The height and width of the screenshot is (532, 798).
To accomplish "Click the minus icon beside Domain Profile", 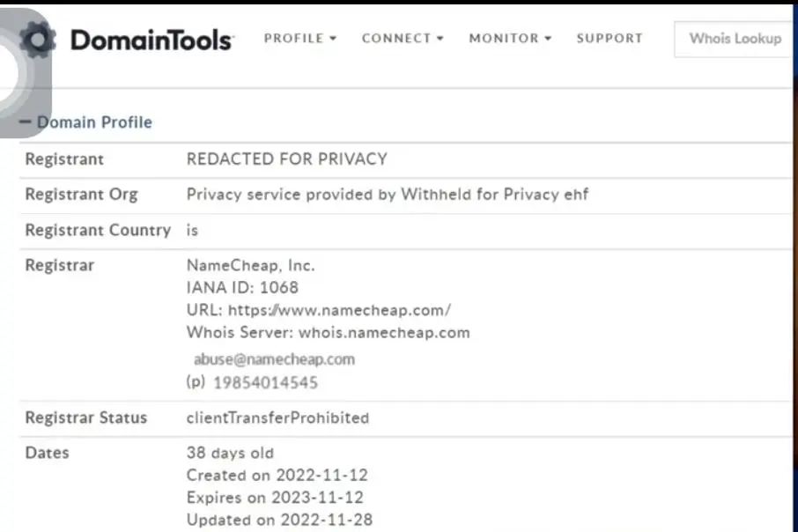I will 25,122.
